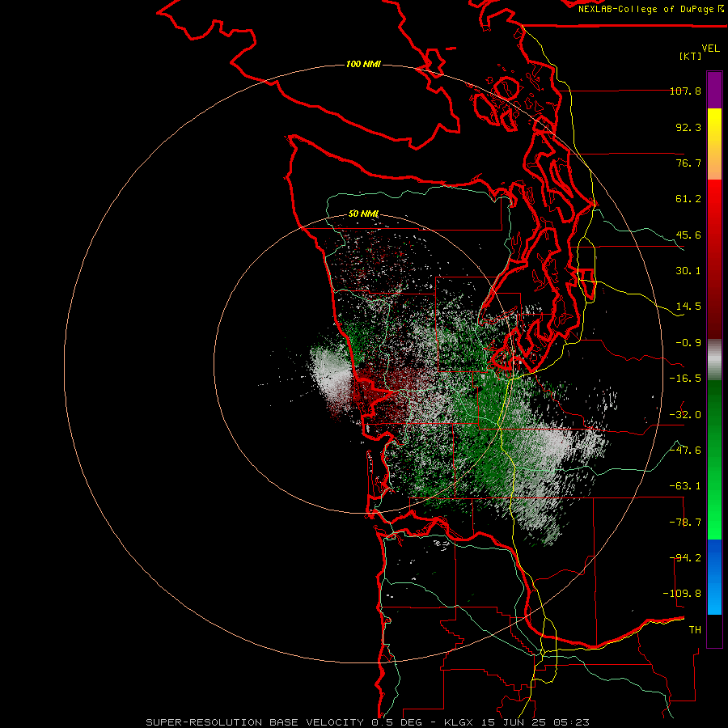Screen dimensions: 728x728
Task: Click the -0.9 value on velocity scale
Action: point(688,343)
